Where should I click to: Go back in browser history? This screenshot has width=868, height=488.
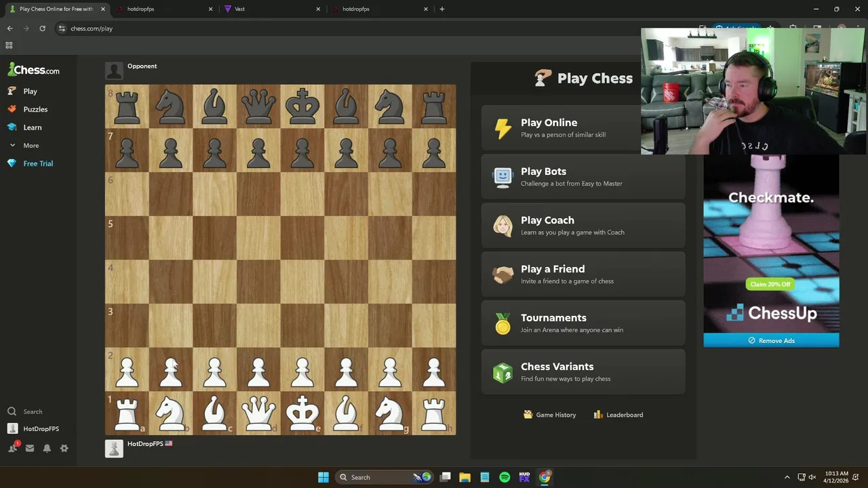coord(9,28)
